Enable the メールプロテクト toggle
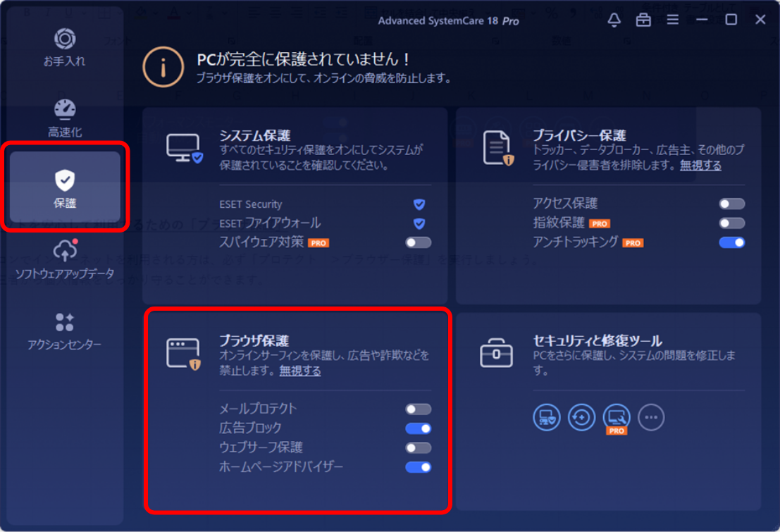 (x=419, y=409)
